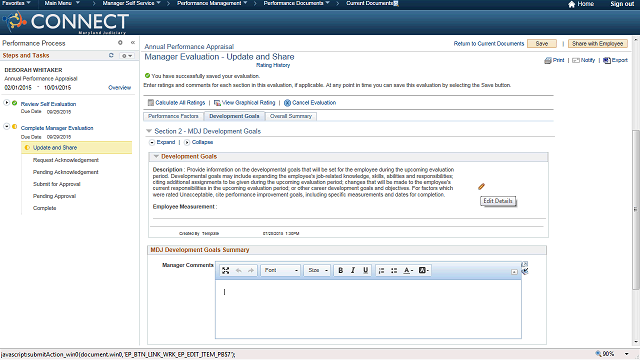Undo in the comments editor
The height and width of the screenshot is (360, 640).
[x=238, y=270]
